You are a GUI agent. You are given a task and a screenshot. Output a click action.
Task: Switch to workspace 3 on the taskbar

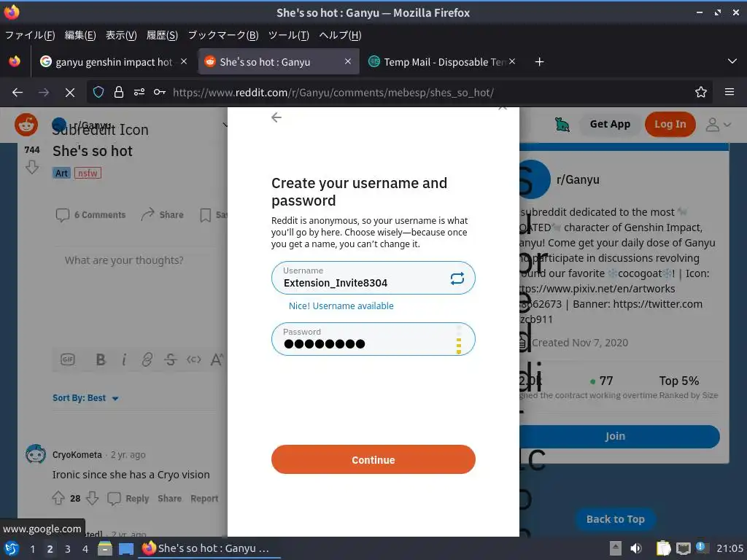(68, 549)
